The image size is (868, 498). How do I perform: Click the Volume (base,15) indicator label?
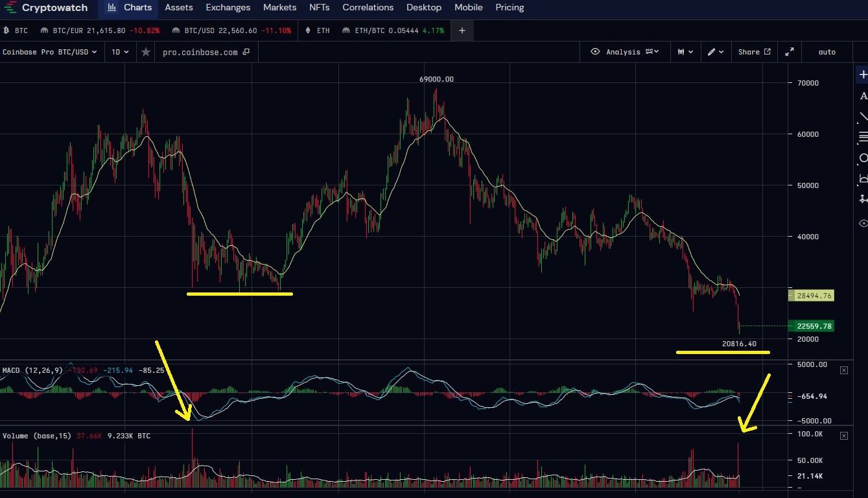pyautogui.click(x=38, y=436)
